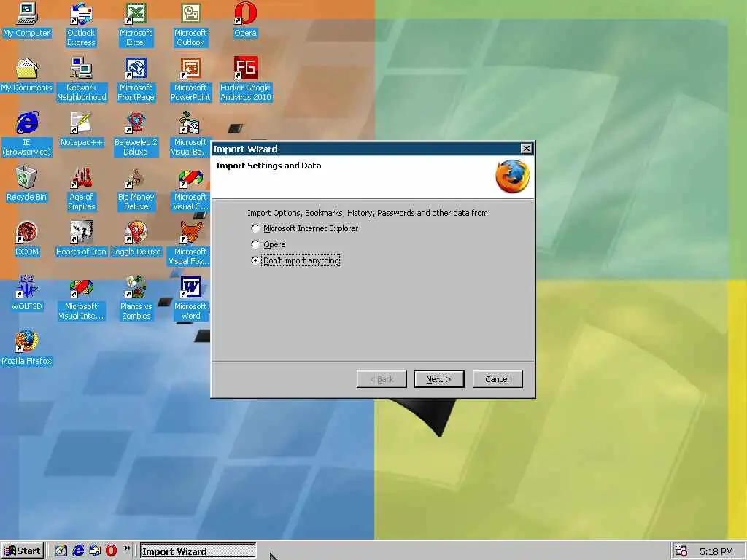
Task: Click Import Wizard taskbar button
Action: click(197, 551)
